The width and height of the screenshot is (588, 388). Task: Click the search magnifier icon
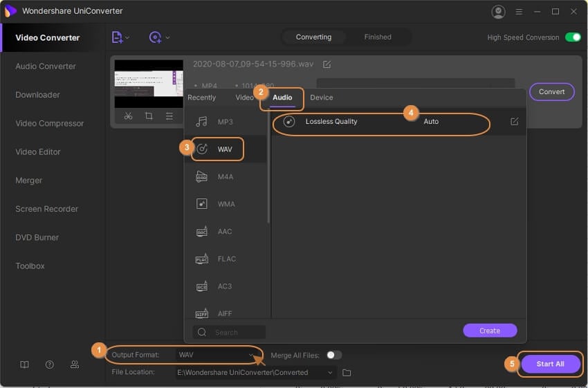[202, 332]
